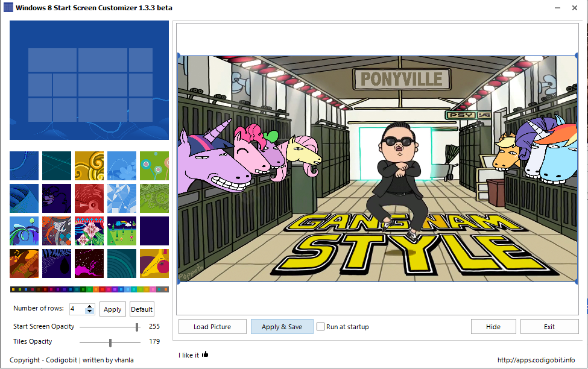Click the I like it thumbs-up link
The image size is (588, 369).
point(193,355)
